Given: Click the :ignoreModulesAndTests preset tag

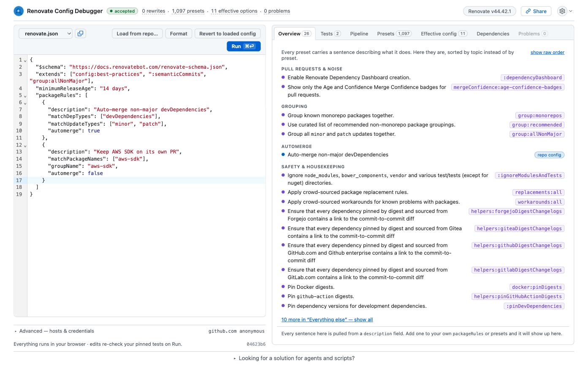Looking at the screenshot, I should pos(530,175).
